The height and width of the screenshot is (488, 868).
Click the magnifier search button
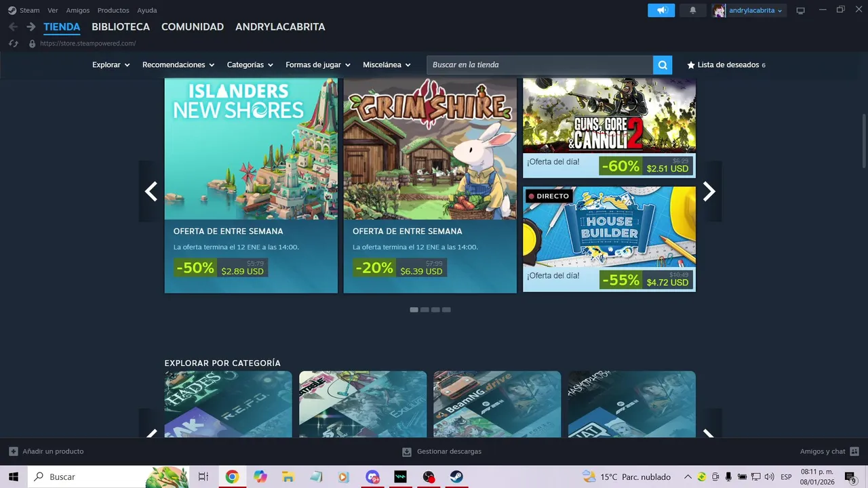(663, 65)
